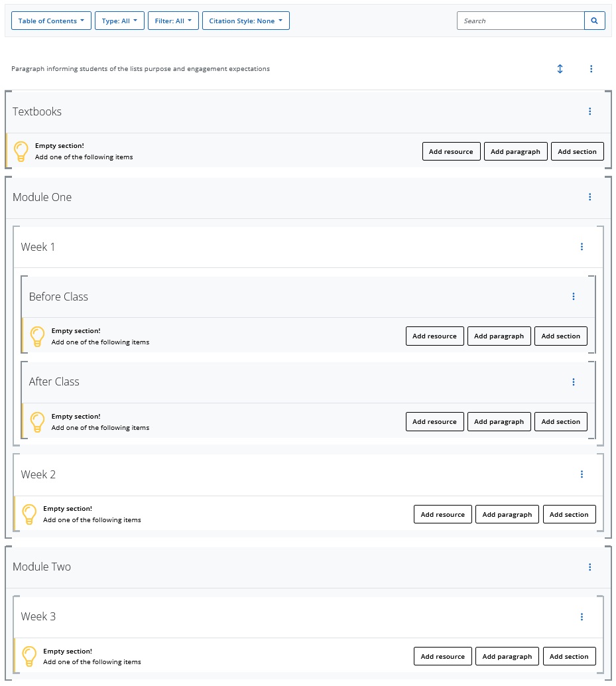
Task: Click into the Search input field
Action: 521,21
